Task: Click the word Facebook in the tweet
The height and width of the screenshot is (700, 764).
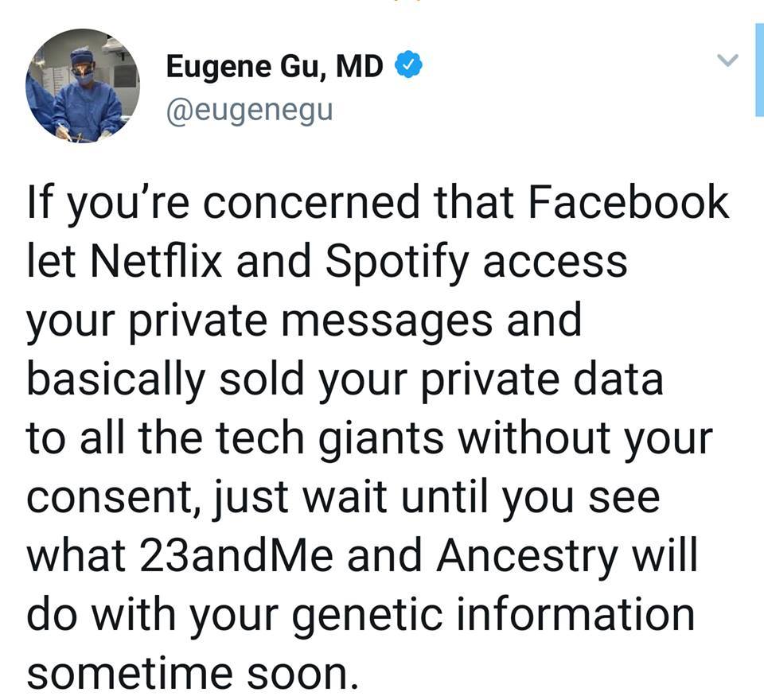Action: pos(629,202)
